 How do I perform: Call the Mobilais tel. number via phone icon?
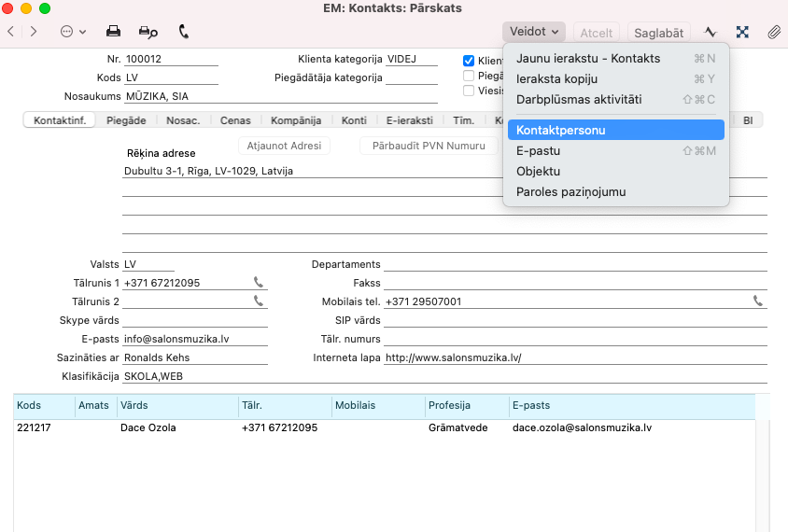point(758,301)
